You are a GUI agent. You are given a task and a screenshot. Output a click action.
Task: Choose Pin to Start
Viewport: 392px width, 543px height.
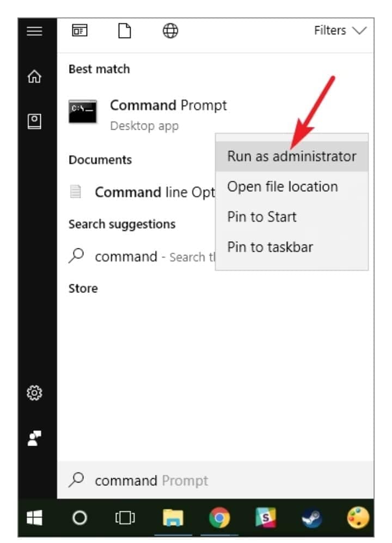click(261, 217)
